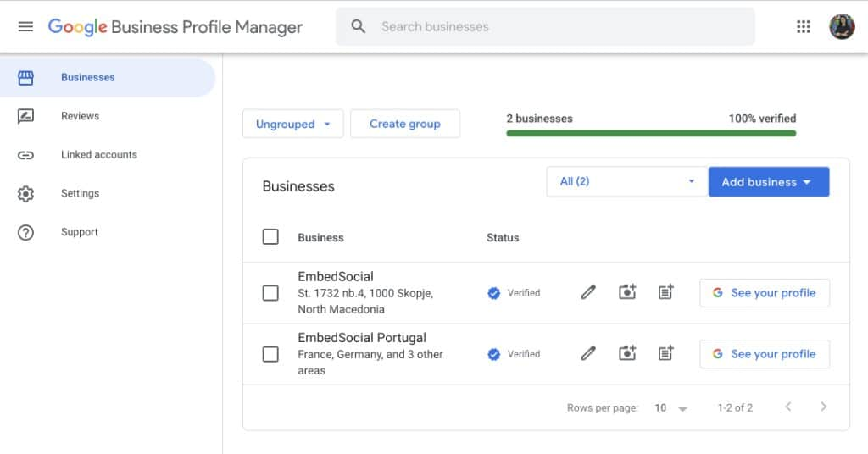
Task: Click the green verified progress bar
Action: 651,133
